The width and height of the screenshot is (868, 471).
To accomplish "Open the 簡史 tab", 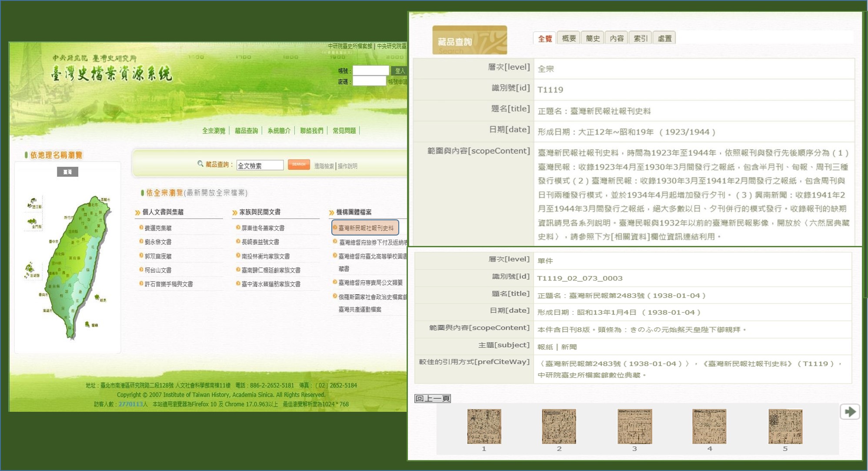I will click(x=593, y=38).
